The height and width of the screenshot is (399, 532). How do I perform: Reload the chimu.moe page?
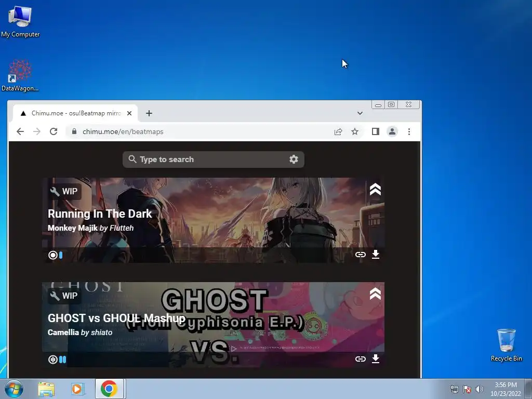[54, 131]
